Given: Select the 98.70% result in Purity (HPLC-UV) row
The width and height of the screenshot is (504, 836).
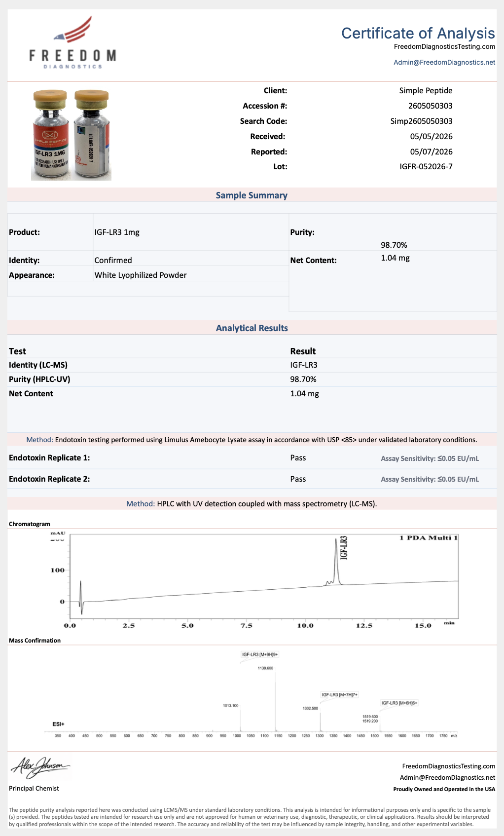Looking at the screenshot, I should pyautogui.click(x=303, y=380).
